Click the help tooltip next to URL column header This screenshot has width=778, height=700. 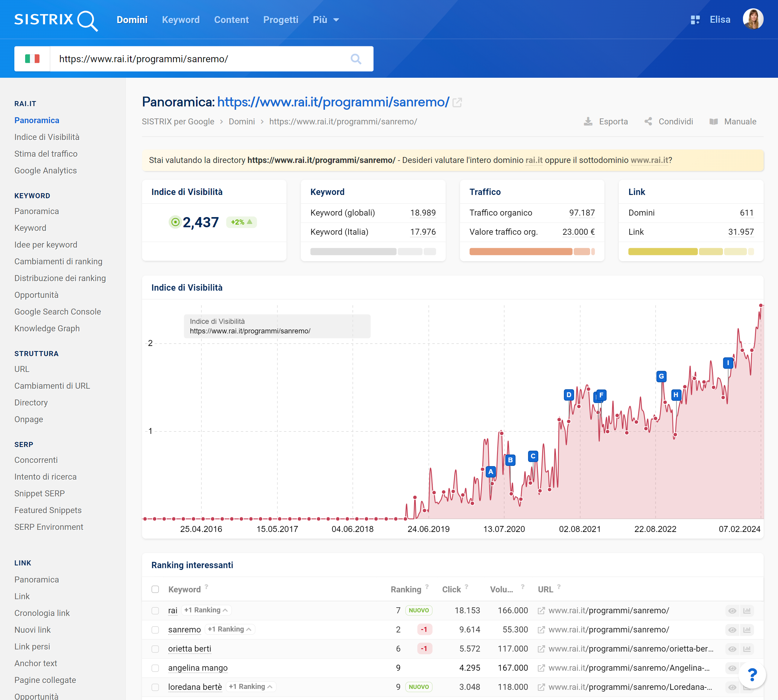click(x=559, y=587)
